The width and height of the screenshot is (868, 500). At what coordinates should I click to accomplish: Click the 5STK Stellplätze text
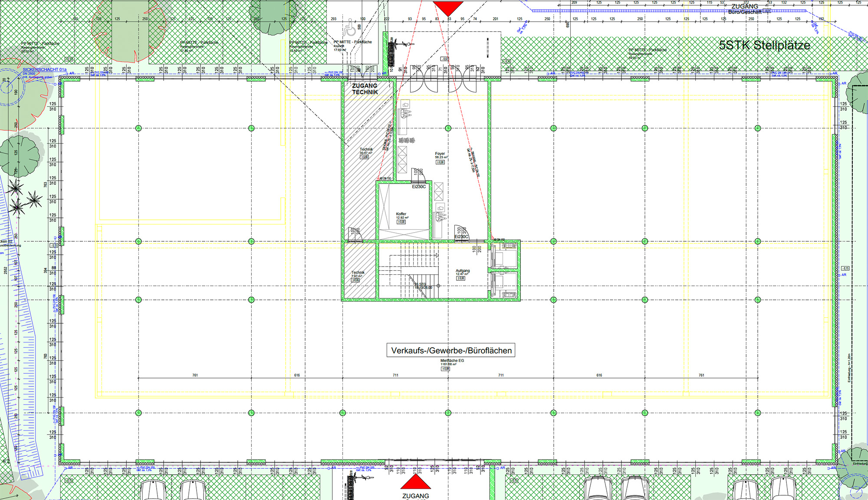(x=764, y=45)
